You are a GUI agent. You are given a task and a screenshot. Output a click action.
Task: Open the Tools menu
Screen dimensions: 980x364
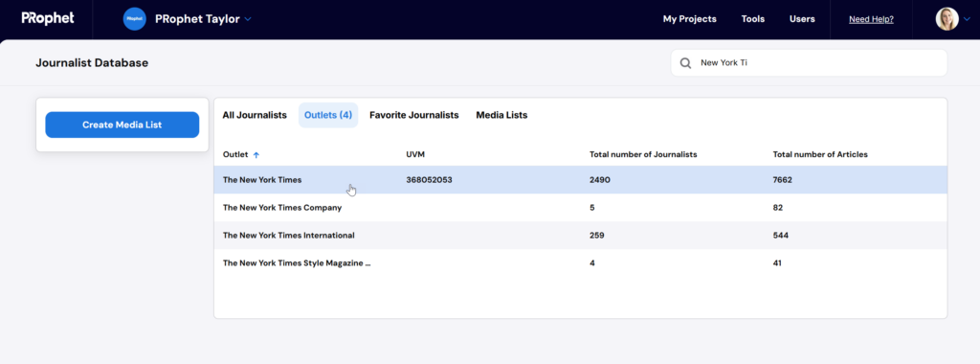[752, 19]
